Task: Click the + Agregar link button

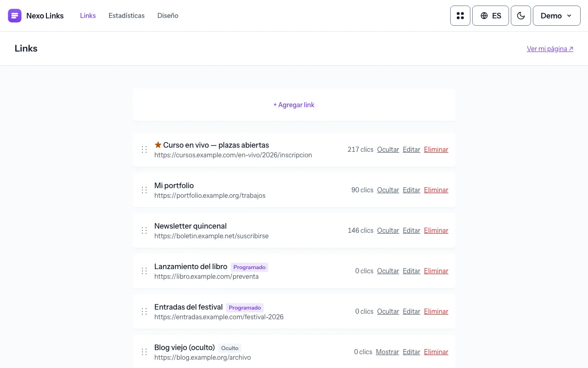Action: [x=294, y=105]
